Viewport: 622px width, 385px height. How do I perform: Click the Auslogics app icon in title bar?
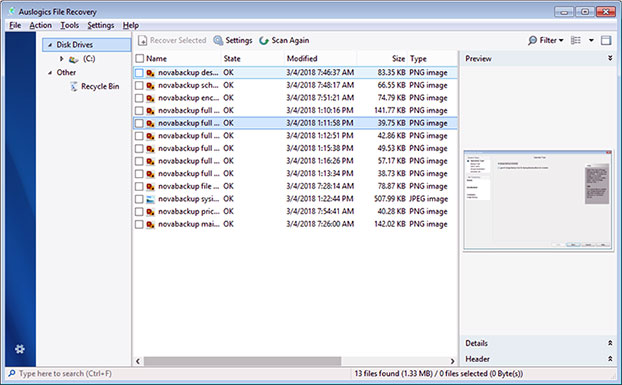pos(12,11)
